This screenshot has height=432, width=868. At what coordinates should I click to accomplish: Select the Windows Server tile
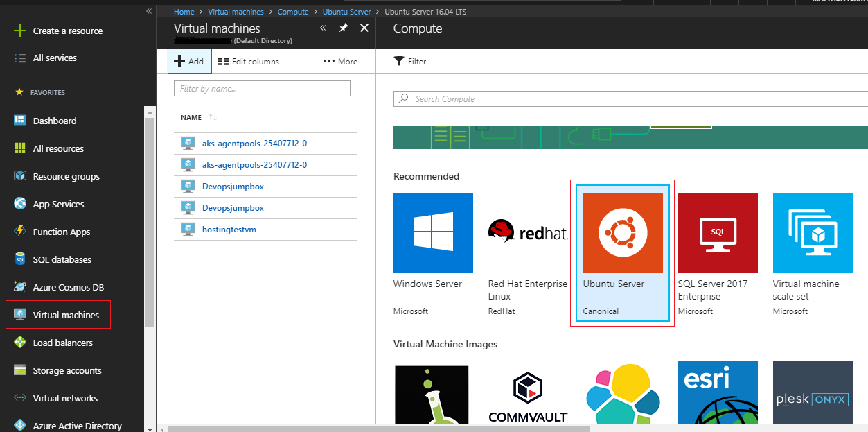coord(433,254)
